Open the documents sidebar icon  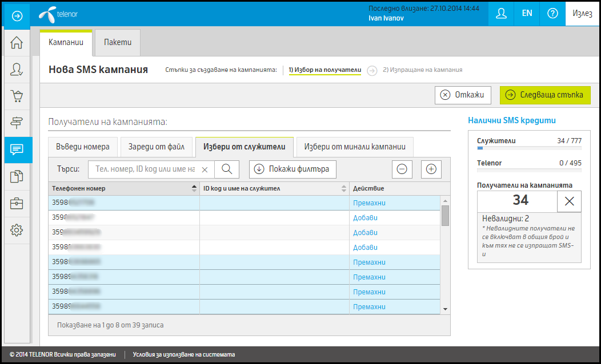click(x=17, y=176)
